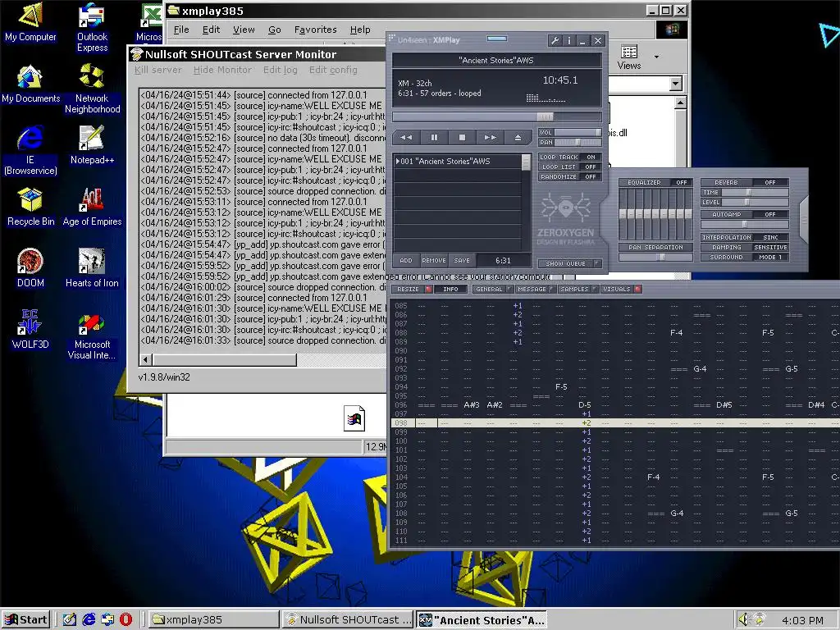Toggle the Reverb effect
Viewport: 840px width, 630px height.
(x=745, y=182)
